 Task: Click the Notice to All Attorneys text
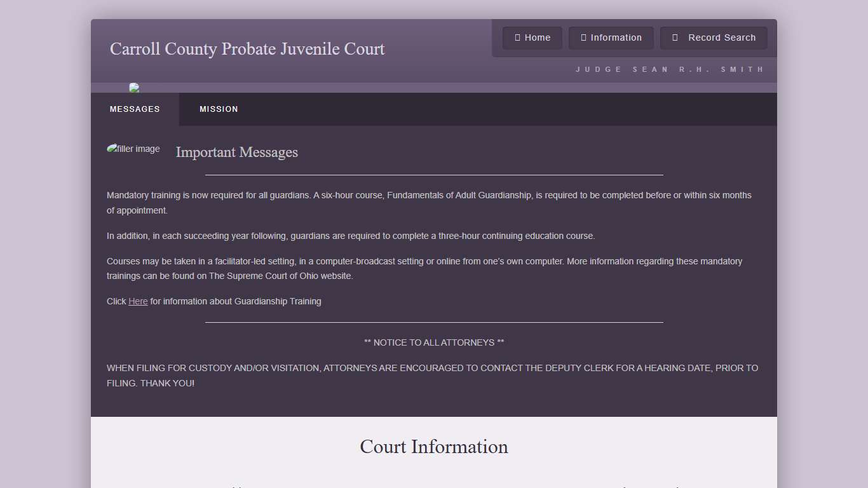(434, 342)
